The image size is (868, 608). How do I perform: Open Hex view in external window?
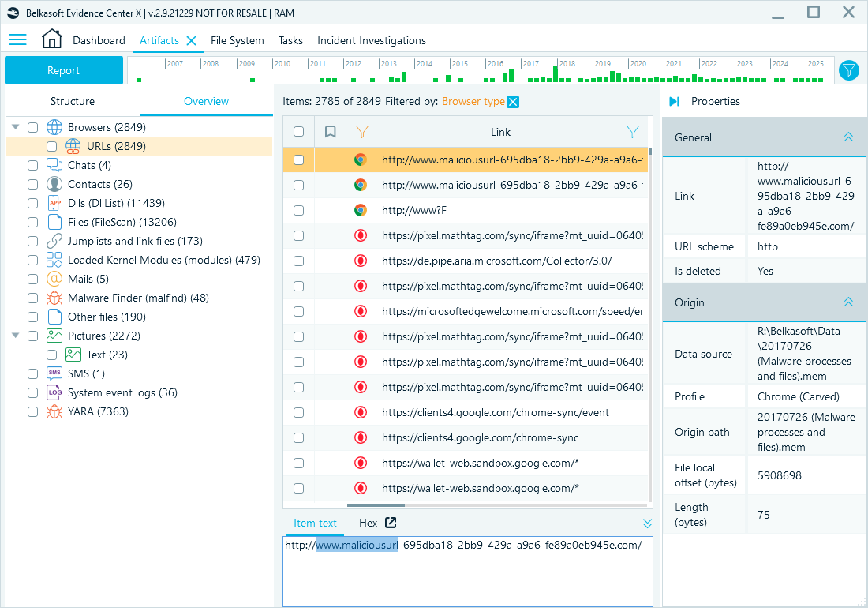(x=390, y=523)
